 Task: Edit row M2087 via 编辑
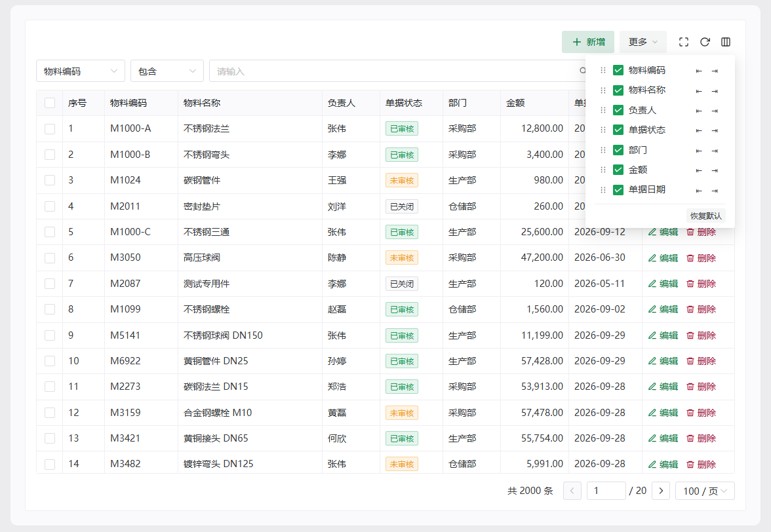[663, 284]
